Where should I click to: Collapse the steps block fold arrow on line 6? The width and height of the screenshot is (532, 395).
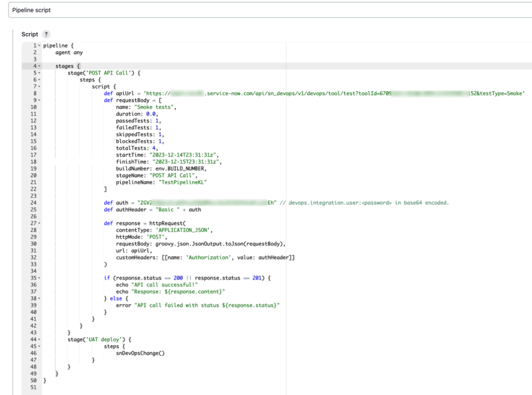point(39,80)
